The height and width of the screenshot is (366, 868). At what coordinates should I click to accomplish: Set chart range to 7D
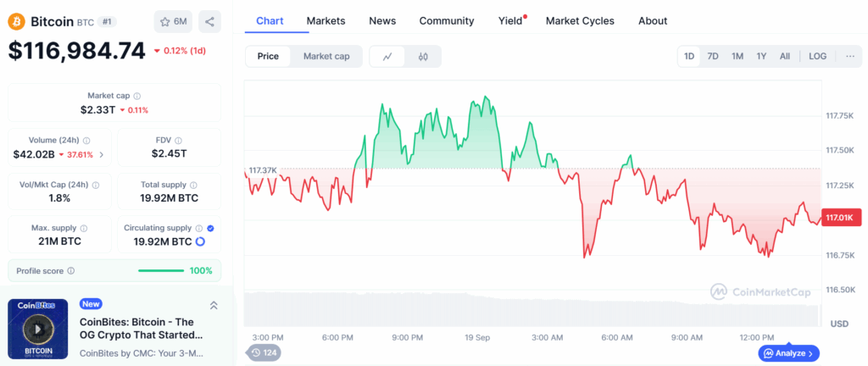[x=713, y=57]
